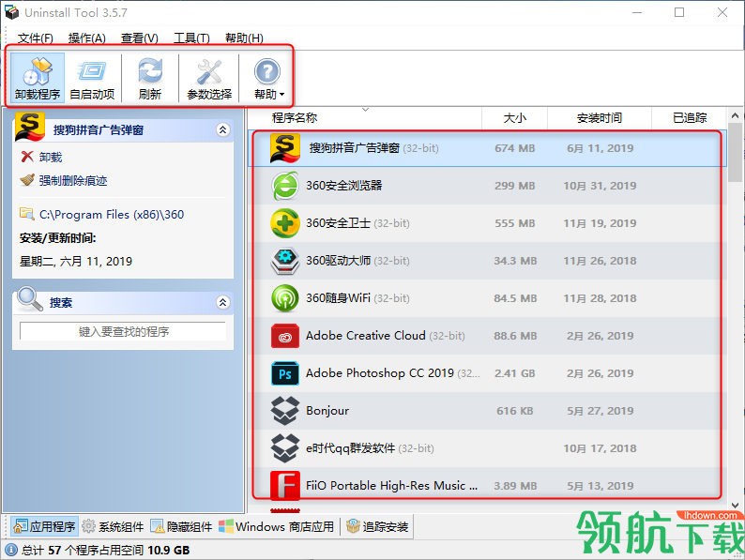Click the Uninstall Tool title bar icon
Screen dimensions: 745x560
(11, 12)
